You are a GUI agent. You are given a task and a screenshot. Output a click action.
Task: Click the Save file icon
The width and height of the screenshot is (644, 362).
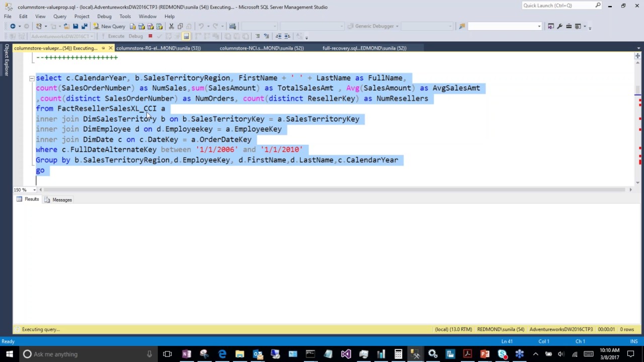tap(75, 26)
